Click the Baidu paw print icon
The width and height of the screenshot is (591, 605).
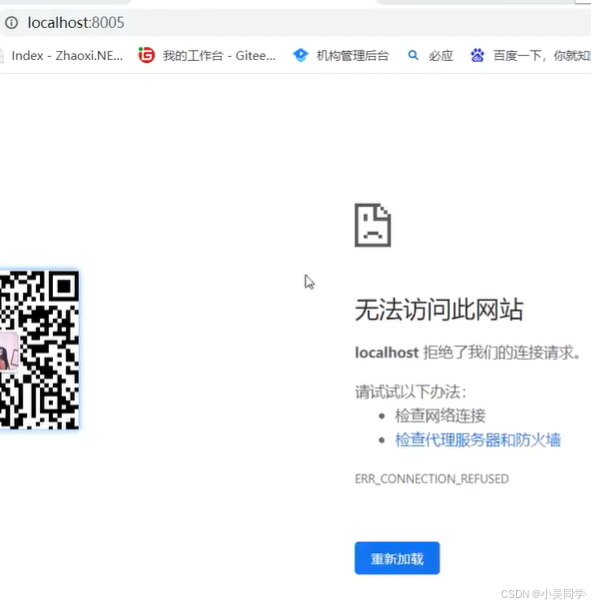[x=477, y=56]
